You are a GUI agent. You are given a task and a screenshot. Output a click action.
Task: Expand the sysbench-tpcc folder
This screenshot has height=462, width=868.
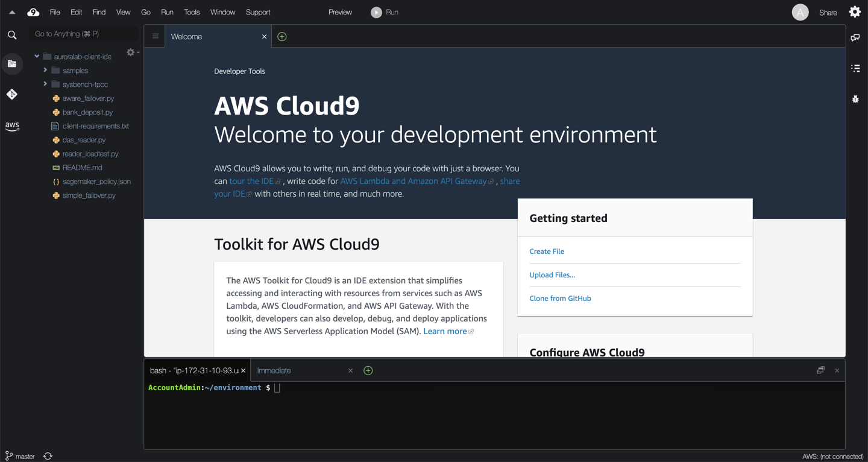coord(45,84)
